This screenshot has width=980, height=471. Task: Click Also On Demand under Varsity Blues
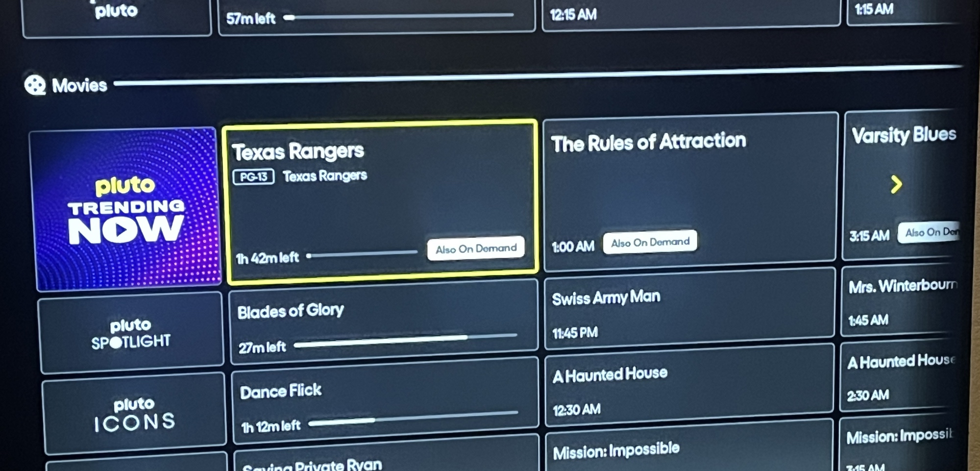929,232
